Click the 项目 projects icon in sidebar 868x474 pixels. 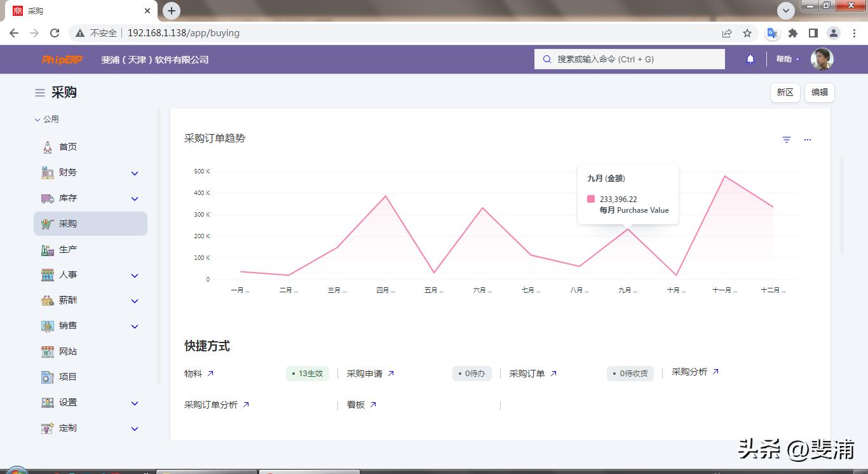point(47,376)
